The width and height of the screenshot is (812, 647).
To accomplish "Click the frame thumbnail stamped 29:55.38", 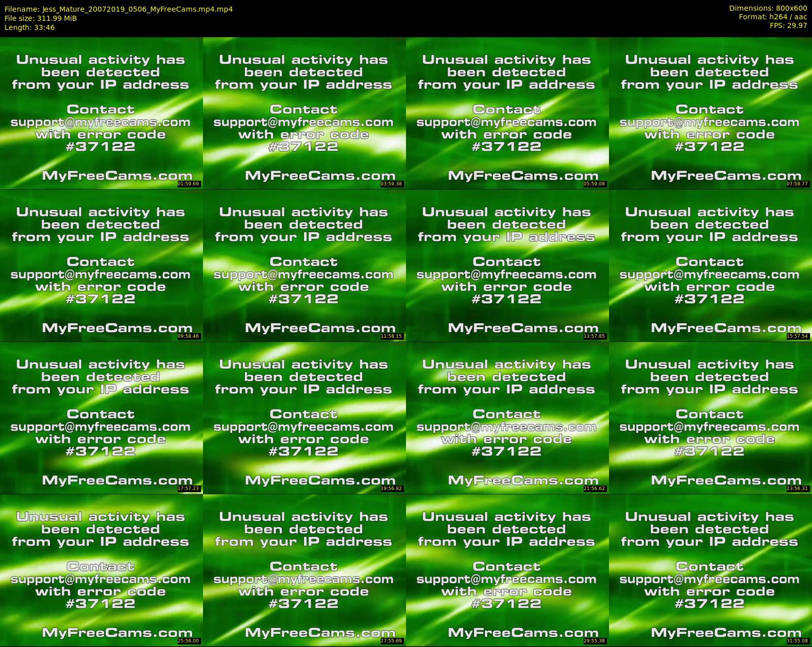I will (507, 570).
